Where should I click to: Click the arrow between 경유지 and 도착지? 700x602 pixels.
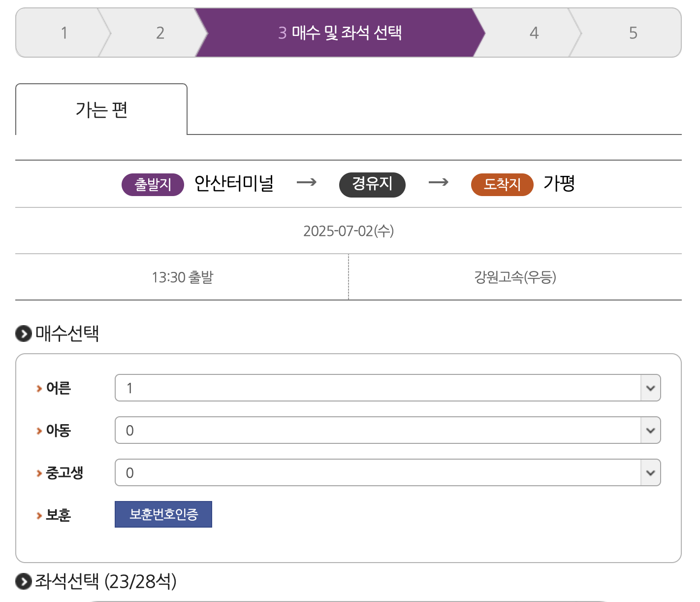tap(438, 183)
